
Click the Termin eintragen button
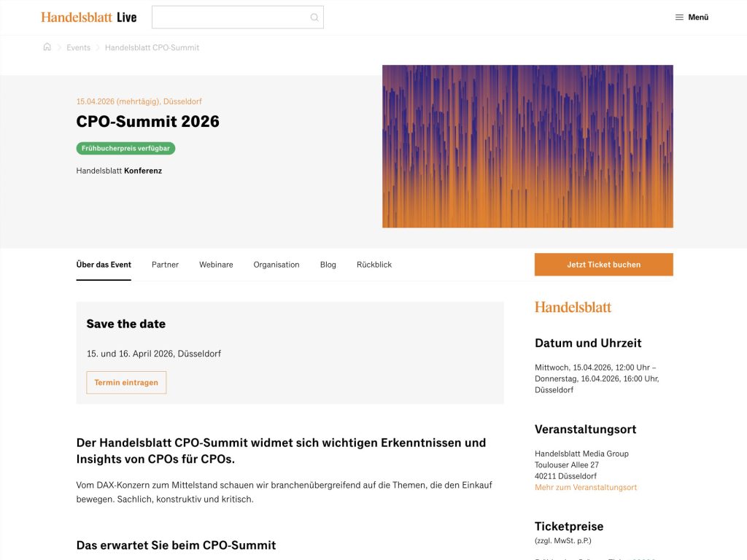tap(125, 382)
